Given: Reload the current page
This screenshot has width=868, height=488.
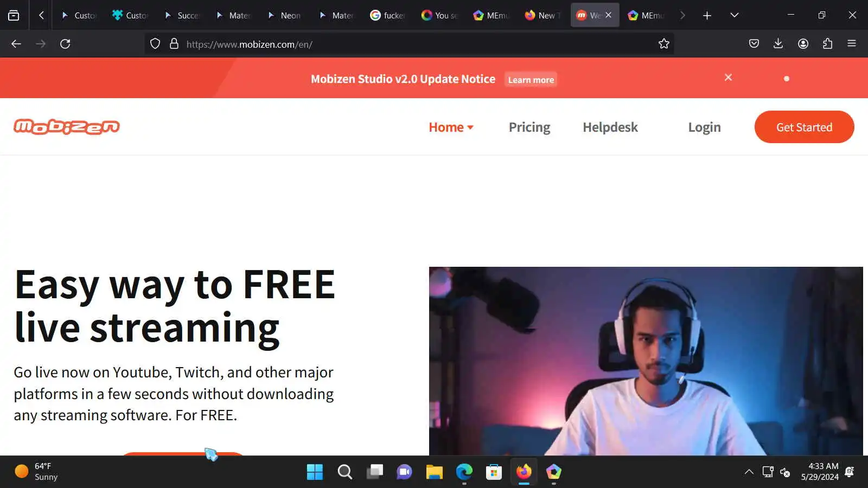Looking at the screenshot, I should click(x=65, y=44).
